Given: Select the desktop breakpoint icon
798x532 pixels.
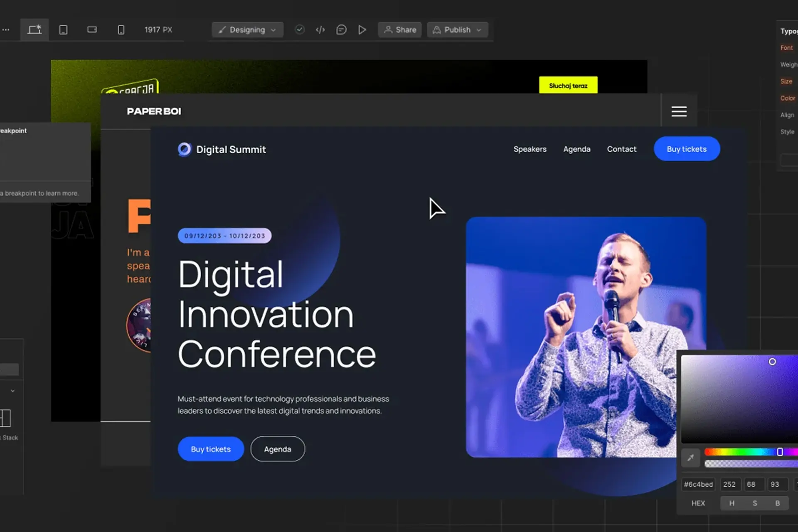Looking at the screenshot, I should [x=34, y=30].
